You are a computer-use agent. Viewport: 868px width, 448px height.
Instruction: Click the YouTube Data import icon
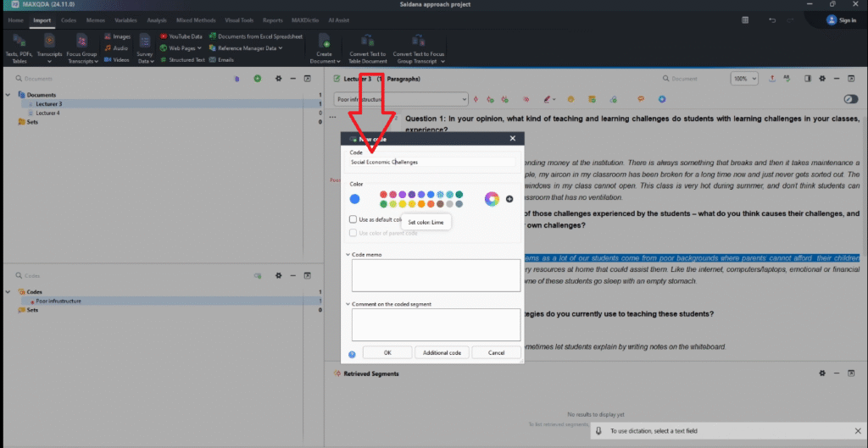tap(163, 36)
